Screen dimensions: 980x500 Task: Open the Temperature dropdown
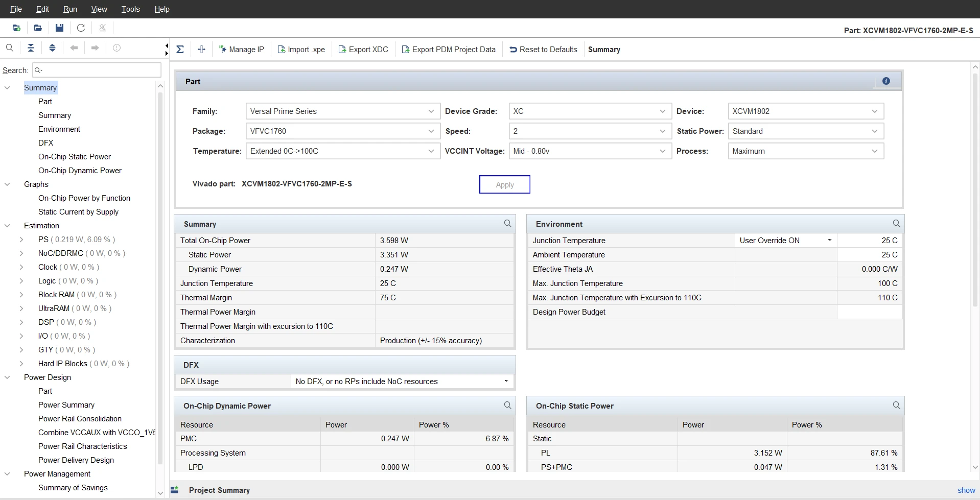pos(343,151)
